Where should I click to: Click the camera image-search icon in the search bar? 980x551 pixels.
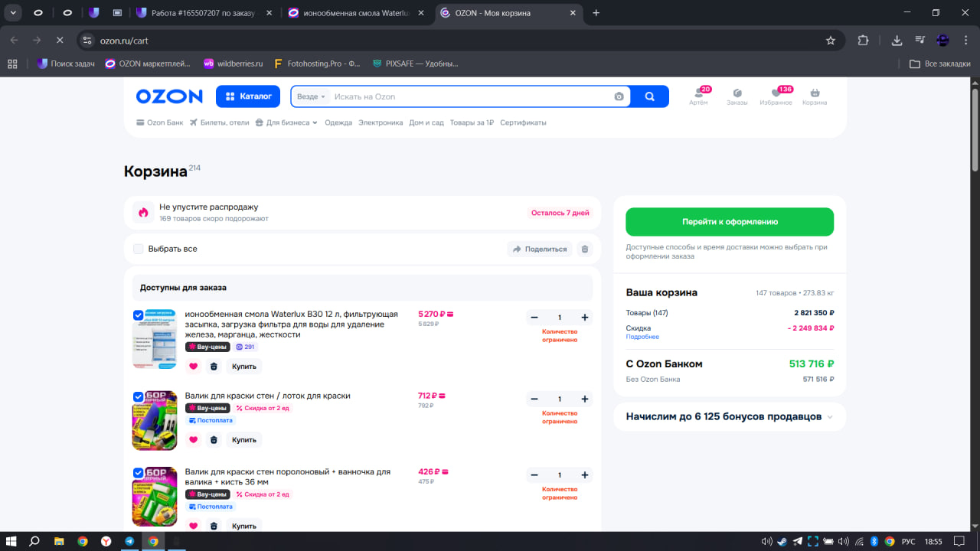[x=619, y=96]
